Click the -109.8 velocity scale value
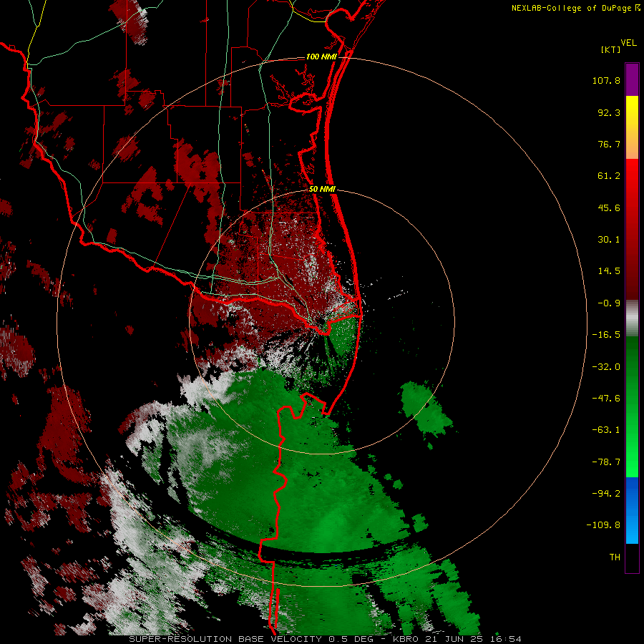Viewport: 644px width, 644px height. (603, 525)
